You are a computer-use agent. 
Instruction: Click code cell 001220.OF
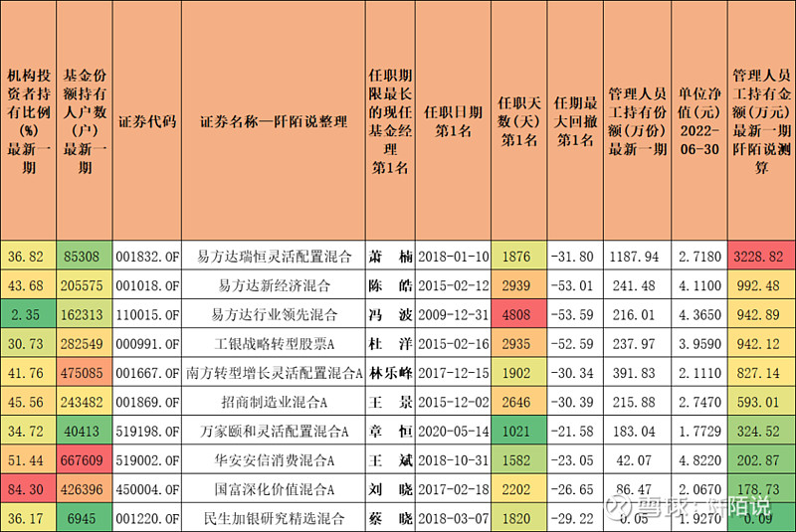(x=146, y=518)
